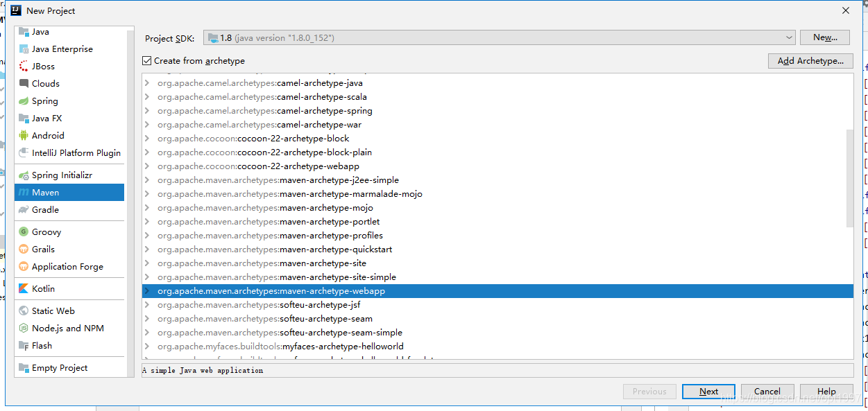
Task: Click 'A simple Java web application' description
Action: click(x=203, y=371)
